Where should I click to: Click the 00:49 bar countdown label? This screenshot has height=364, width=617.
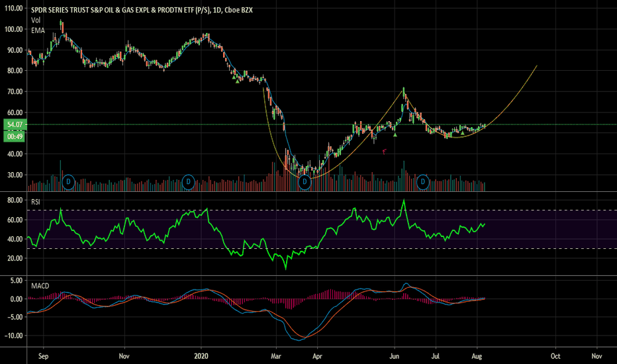15,136
